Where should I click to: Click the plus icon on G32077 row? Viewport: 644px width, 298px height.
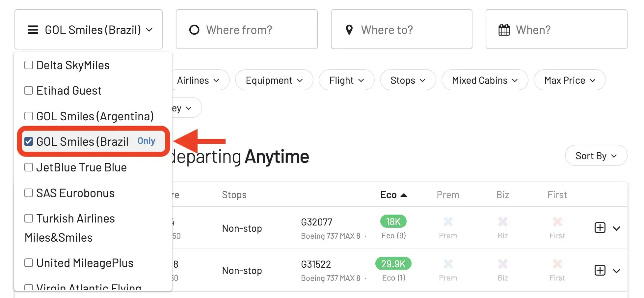pyautogui.click(x=600, y=228)
